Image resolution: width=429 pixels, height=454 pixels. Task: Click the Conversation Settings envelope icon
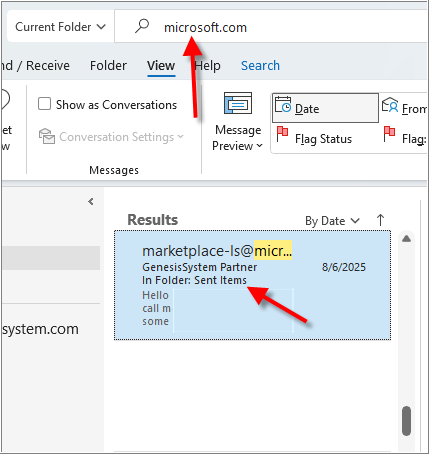coord(47,136)
